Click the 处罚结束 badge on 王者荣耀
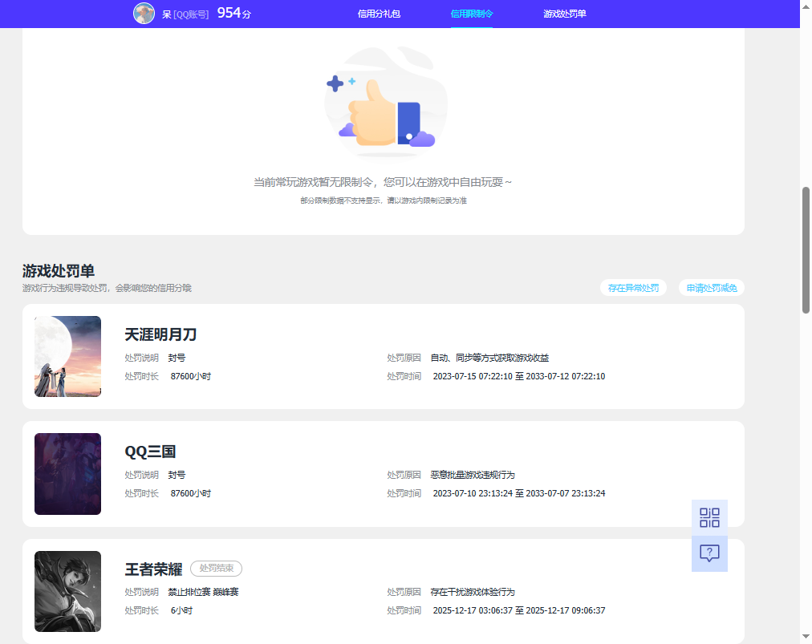This screenshot has width=812, height=644. pos(217,569)
